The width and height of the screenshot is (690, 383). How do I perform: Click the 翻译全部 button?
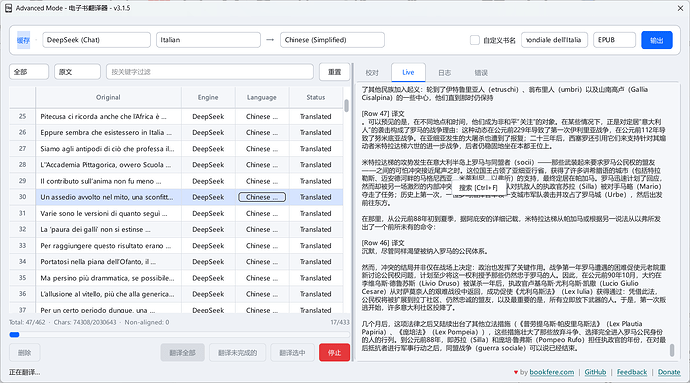coord(183,353)
